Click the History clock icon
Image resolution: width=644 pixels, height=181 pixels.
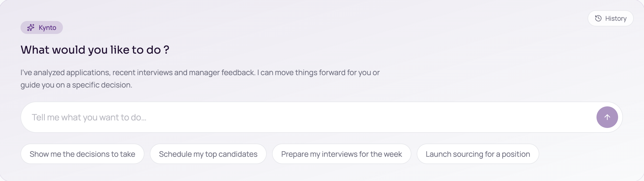[x=598, y=18]
